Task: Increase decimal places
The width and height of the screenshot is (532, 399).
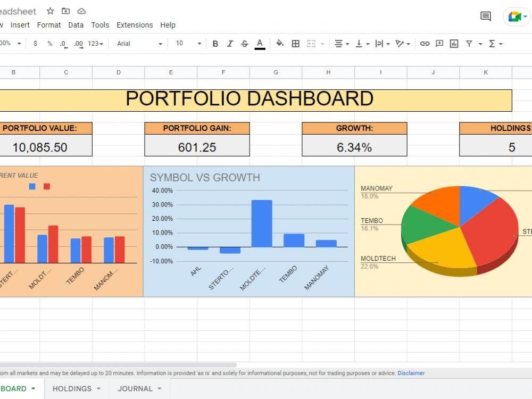Action: pos(78,44)
